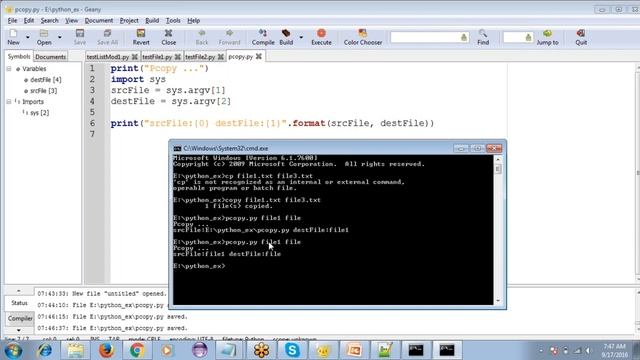Switch to the Compiler message tab
Viewport: 640px width, 360px height.
click(20, 318)
